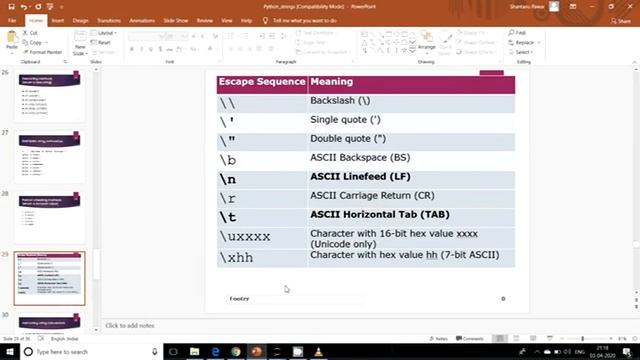The width and height of the screenshot is (640, 360).
Task: Expand the Select dropdown
Action: tap(521, 52)
